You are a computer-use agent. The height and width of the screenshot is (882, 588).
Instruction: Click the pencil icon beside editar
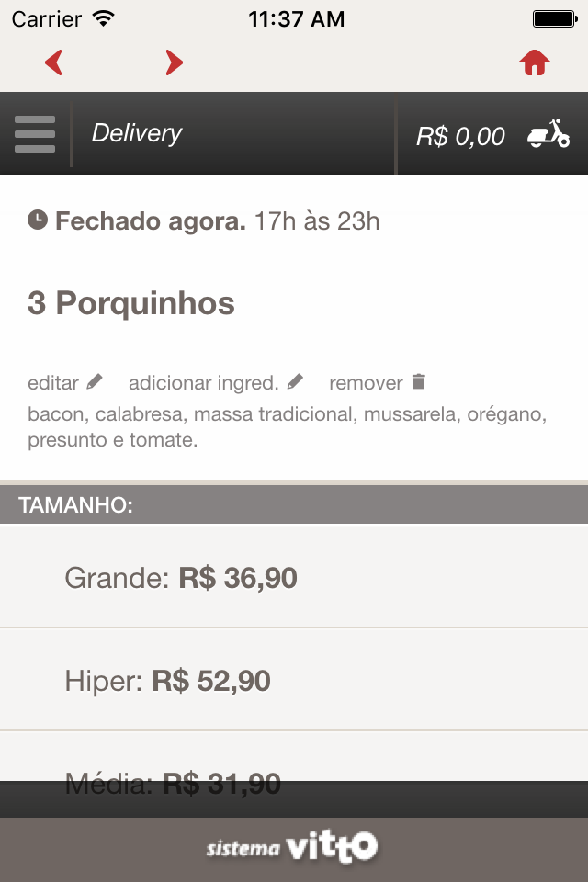(x=95, y=382)
